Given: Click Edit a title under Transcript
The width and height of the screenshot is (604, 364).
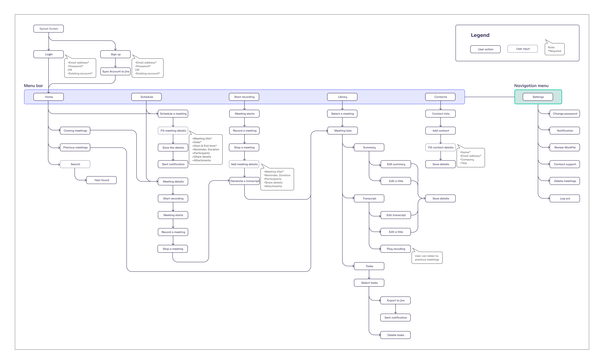Looking at the screenshot, I should point(396,232).
